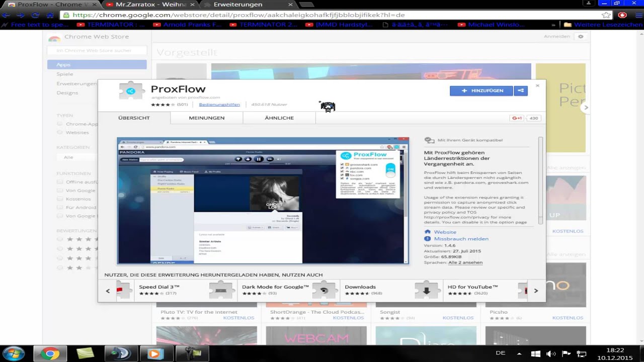
Task: Select Spiele in web store sidebar
Action: tap(65, 74)
